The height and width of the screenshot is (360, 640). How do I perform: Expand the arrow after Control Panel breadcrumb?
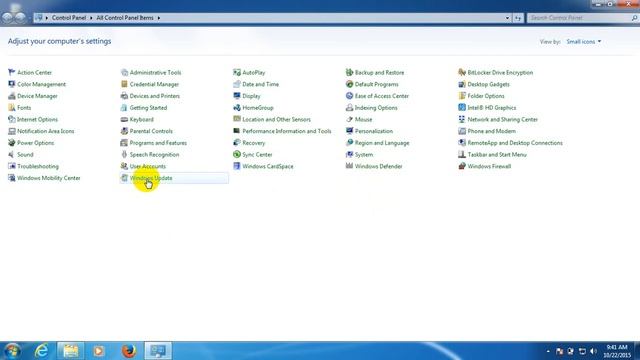pyautogui.click(x=91, y=18)
